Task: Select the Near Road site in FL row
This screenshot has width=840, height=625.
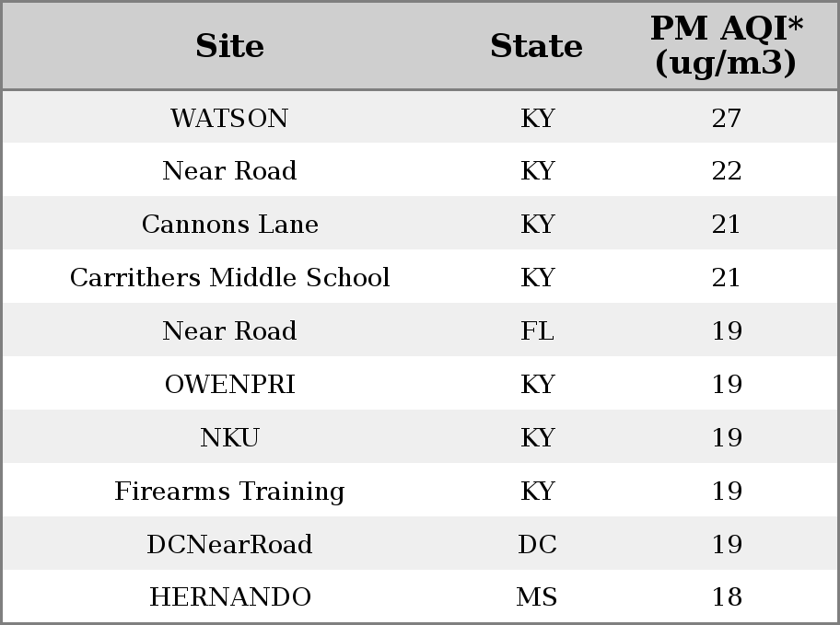Action: [x=229, y=330]
